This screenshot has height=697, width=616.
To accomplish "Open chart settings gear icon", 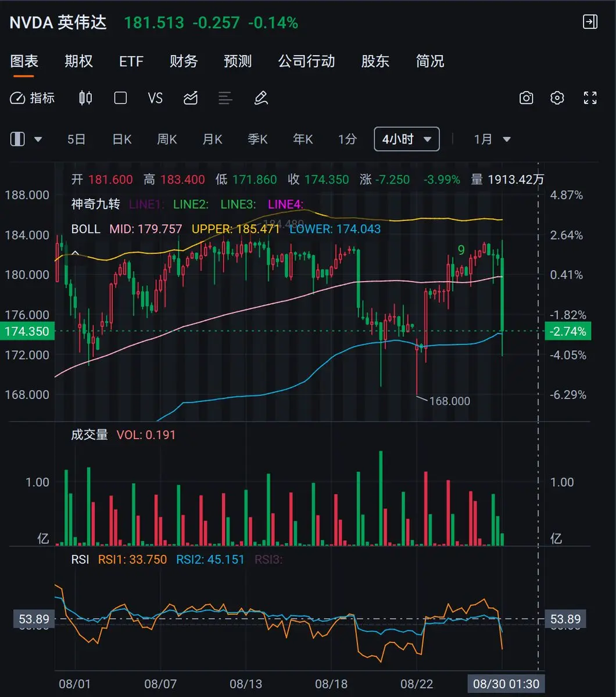I will (557, 98).
